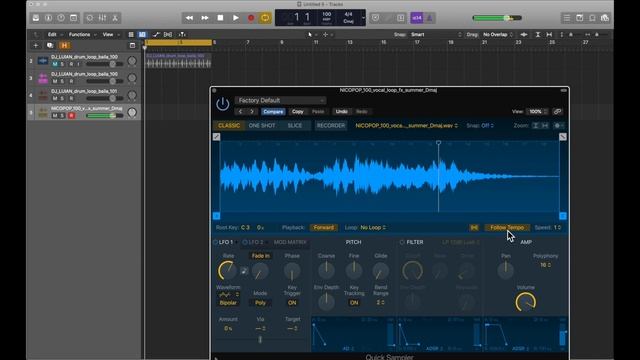
Task: Click the Compare button
Action: [x=273, y=111]
